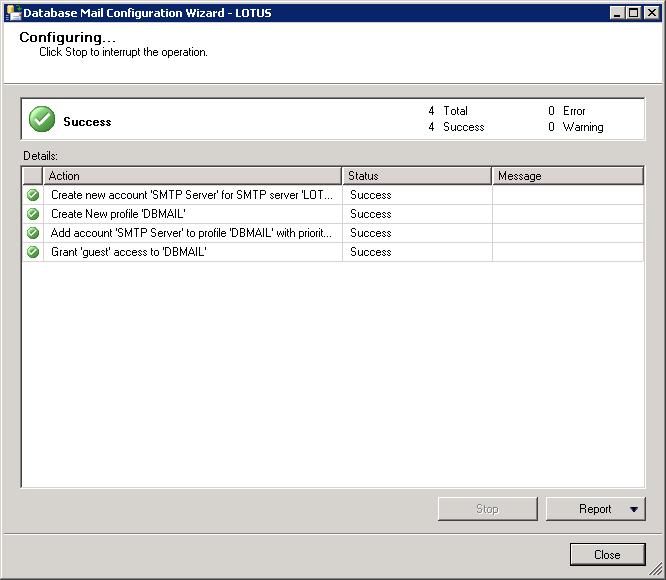The image size is (666, 580).
Task: Click Success status of 'Create new account' row
Action: (370, 195)
